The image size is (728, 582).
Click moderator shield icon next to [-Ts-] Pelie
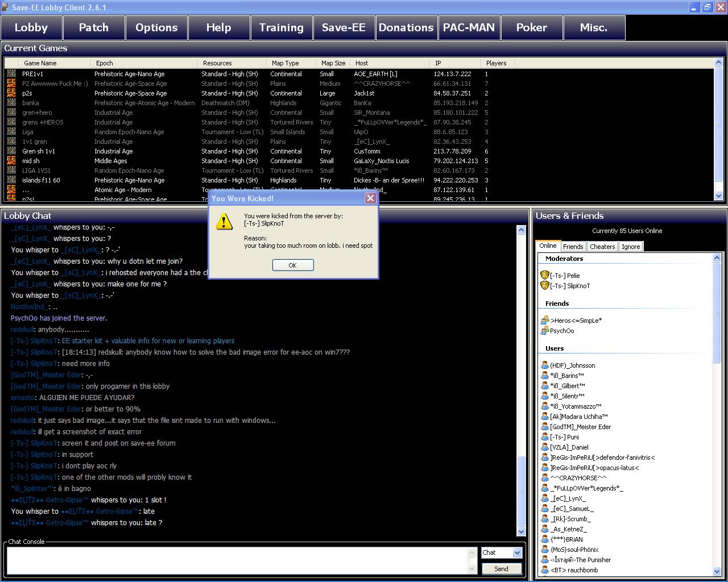(545, 275)
